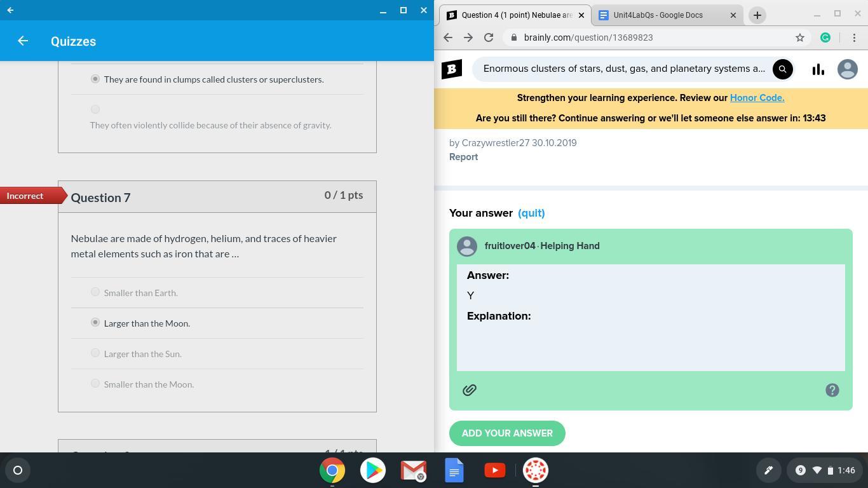
Task: Click the site lock icon in address bar
Action: click(513, 37)
